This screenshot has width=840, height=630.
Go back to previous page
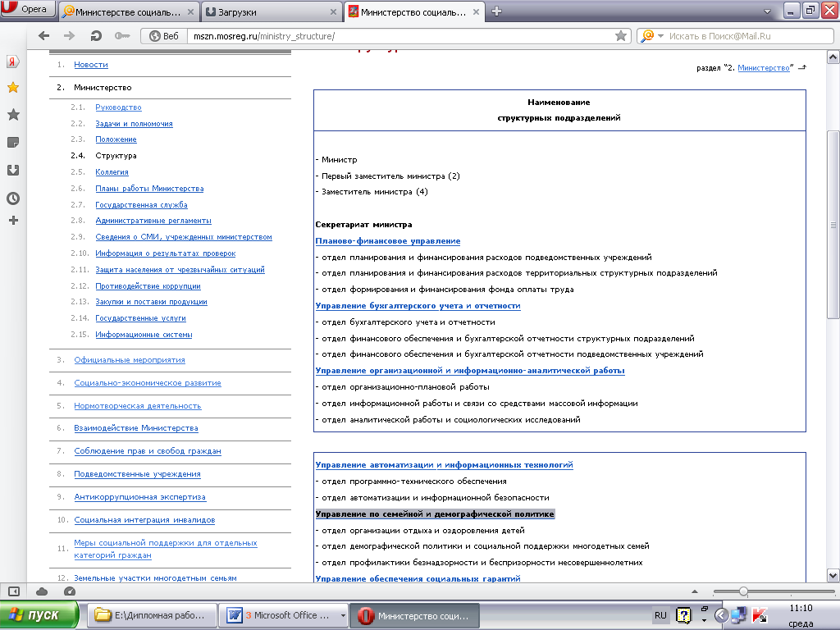click(x=44, y=36)
